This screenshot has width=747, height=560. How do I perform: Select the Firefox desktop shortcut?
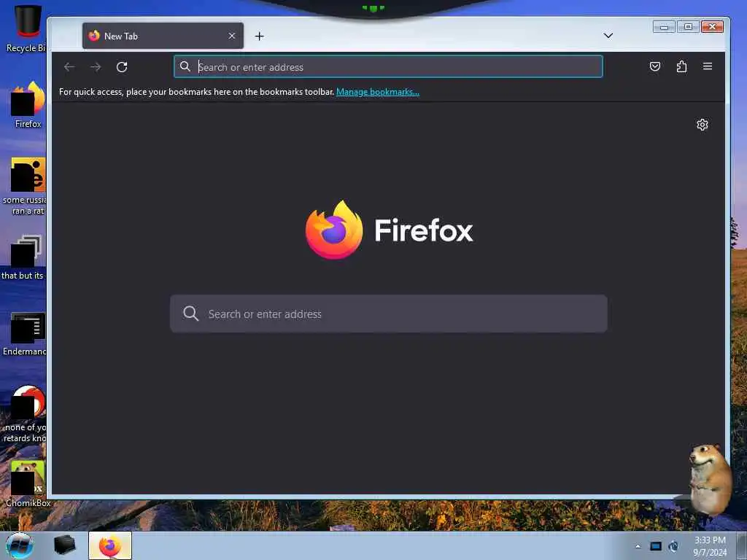(x=27, y=105)
